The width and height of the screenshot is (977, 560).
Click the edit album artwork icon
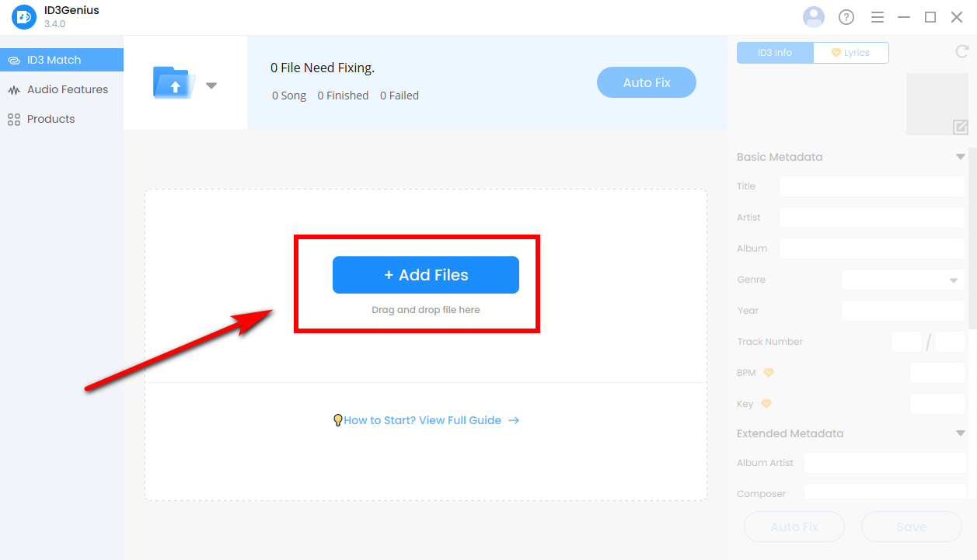click(x=960, y=127)
